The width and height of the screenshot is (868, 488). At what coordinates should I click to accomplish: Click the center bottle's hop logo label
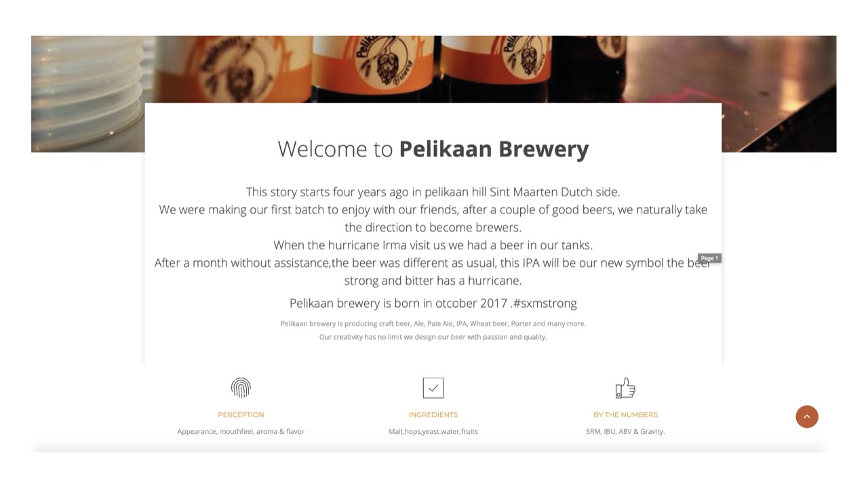[386, 66]
